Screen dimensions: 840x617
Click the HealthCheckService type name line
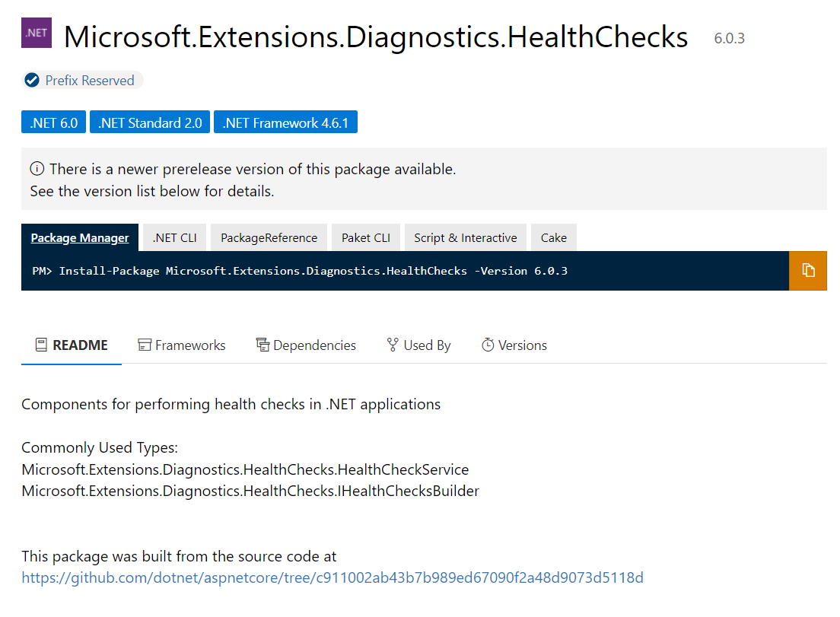245,469
